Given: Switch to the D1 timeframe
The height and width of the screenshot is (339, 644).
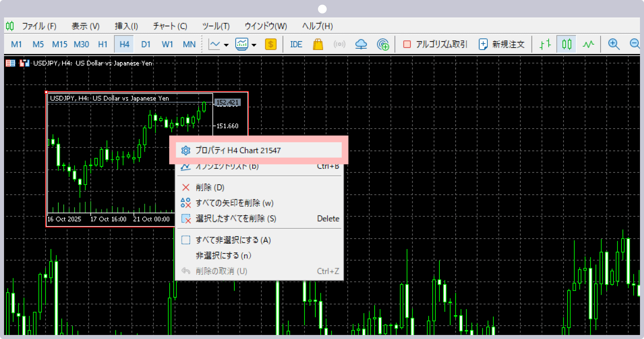Looking at the screenshot, I should (x=146, y=44).
